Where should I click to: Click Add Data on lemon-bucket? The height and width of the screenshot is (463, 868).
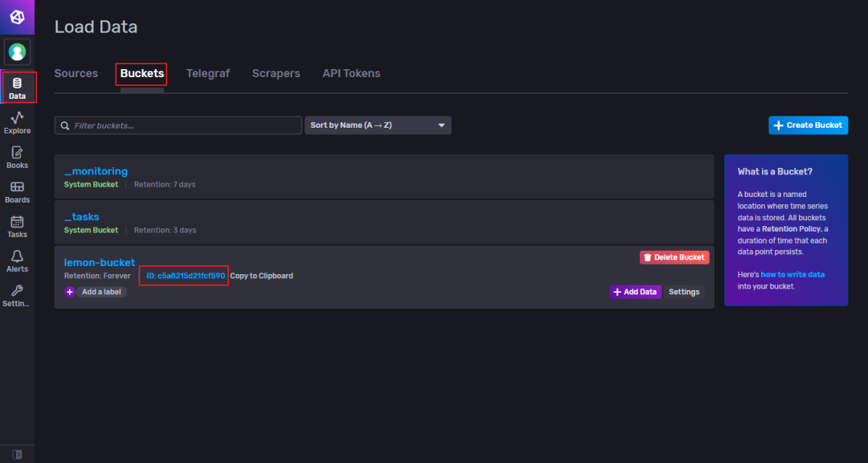(635, 292)
